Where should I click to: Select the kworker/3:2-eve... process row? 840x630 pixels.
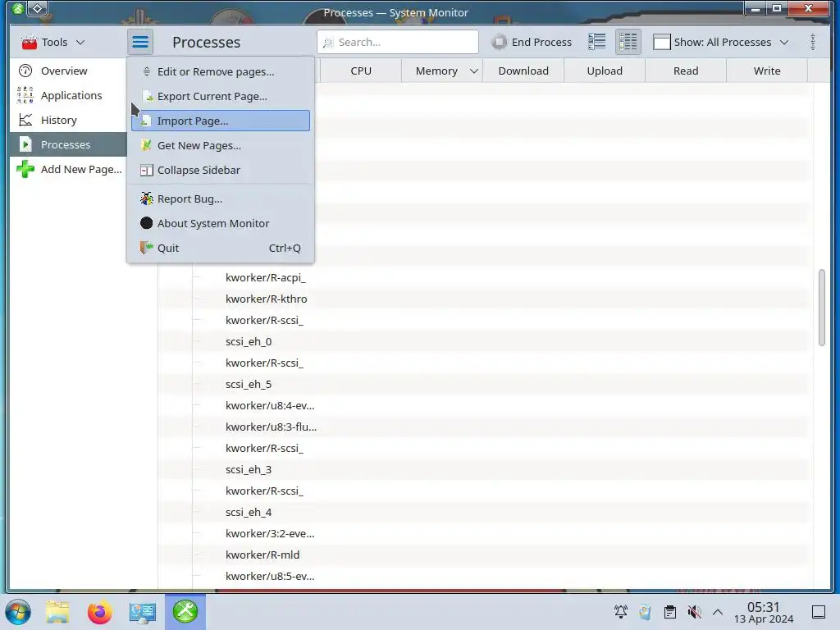(483, 533)
